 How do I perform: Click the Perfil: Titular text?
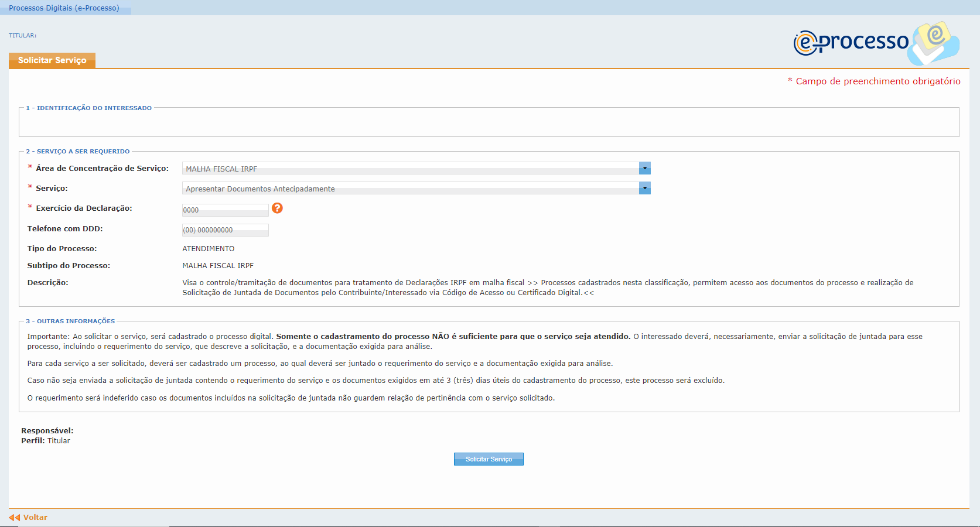coord(46,441)
